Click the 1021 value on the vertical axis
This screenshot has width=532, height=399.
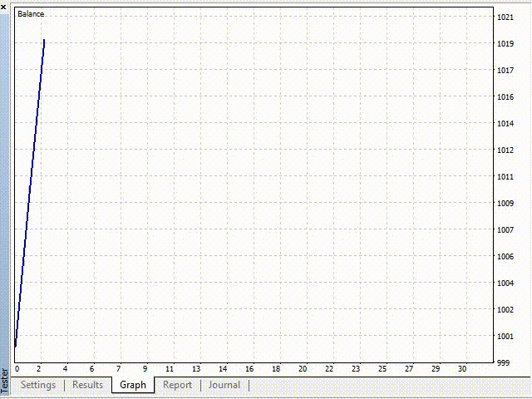tap(505, 17)
